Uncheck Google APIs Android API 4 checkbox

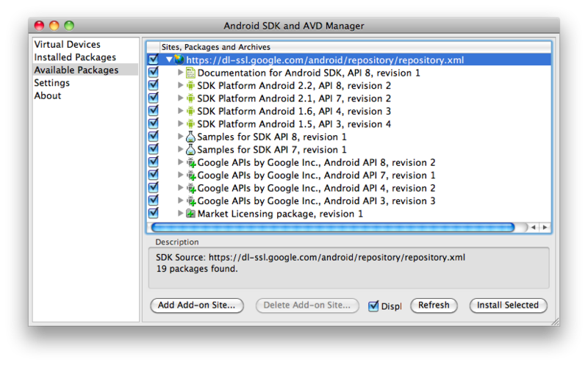154,187
